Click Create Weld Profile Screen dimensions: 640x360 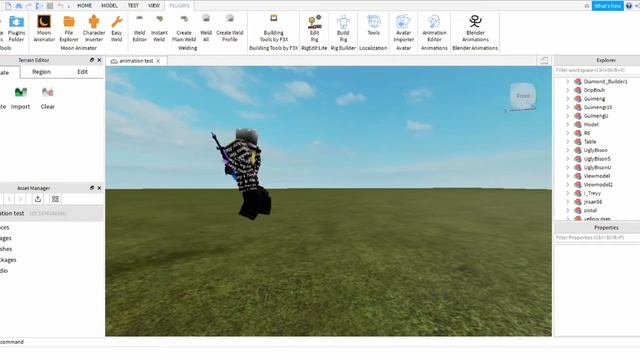pos(230,29)
